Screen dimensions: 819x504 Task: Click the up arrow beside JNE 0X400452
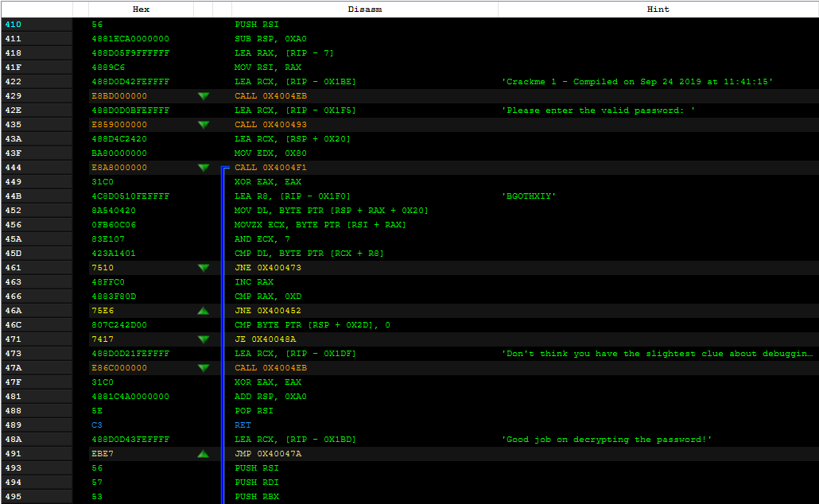pos(203,311)
